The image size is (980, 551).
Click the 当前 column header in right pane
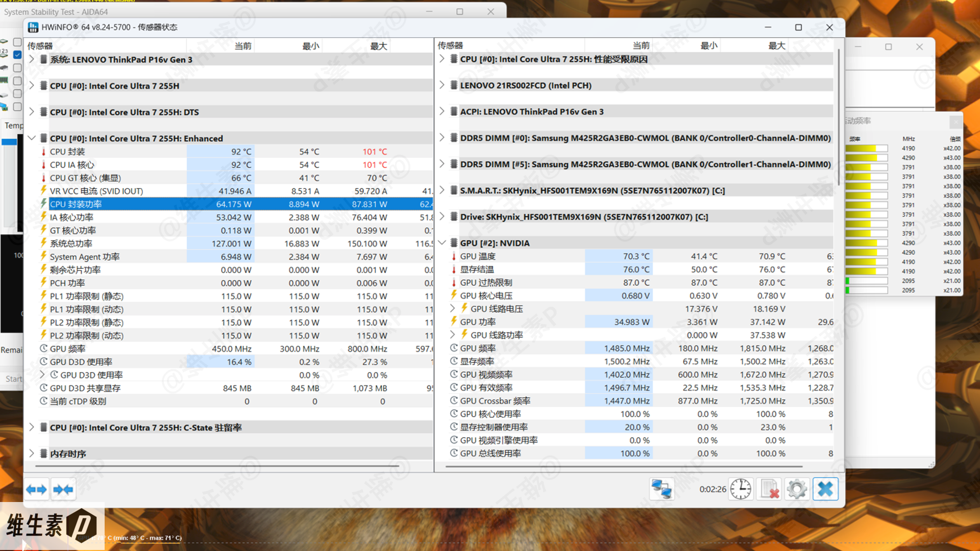(x=641, y=46)
